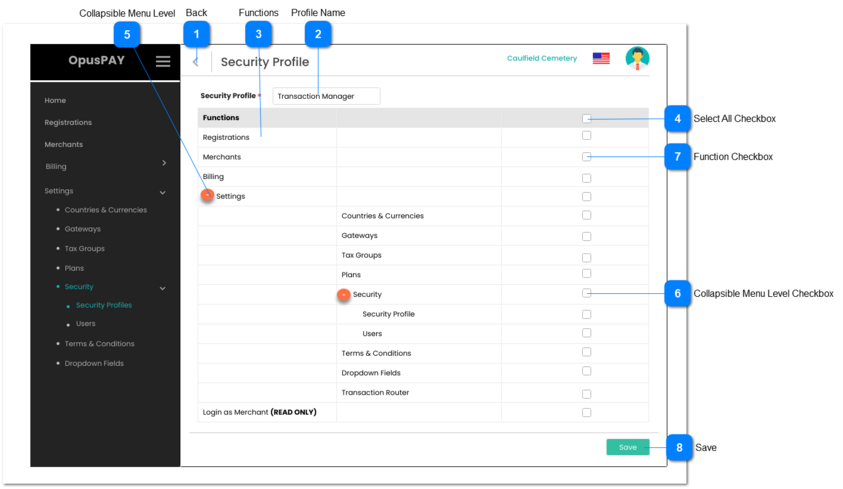This screenshot has width=843, height=489.
Task: Collapse the Settings sidebar menu chevron
Action: coord(163,191)
